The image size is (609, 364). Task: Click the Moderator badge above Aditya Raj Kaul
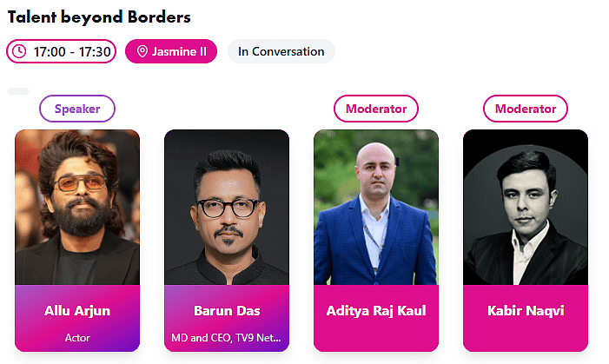[376, 109]
